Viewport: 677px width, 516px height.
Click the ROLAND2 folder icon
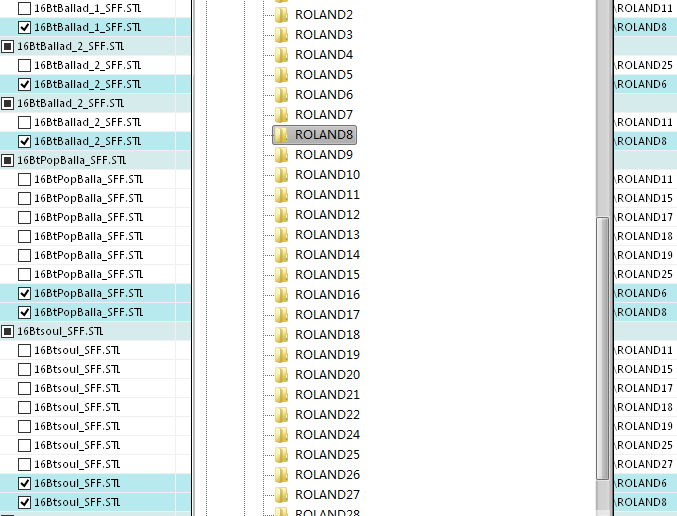(x=282, y=15)
